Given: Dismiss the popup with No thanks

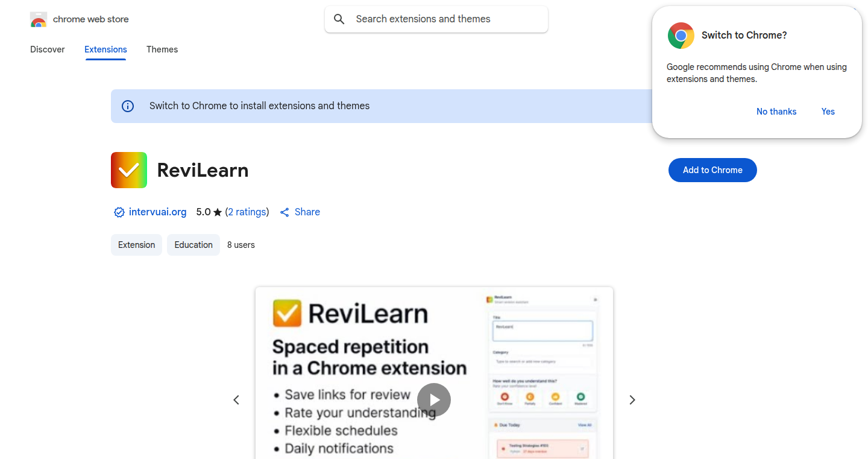Looking at the screenshot, I should pyautogui.click(x=776, y=112).
